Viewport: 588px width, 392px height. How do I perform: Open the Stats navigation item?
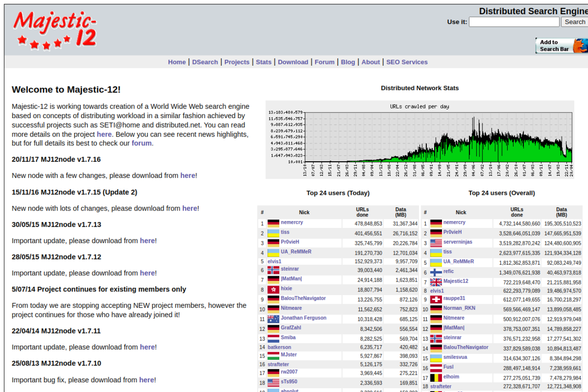264,62
